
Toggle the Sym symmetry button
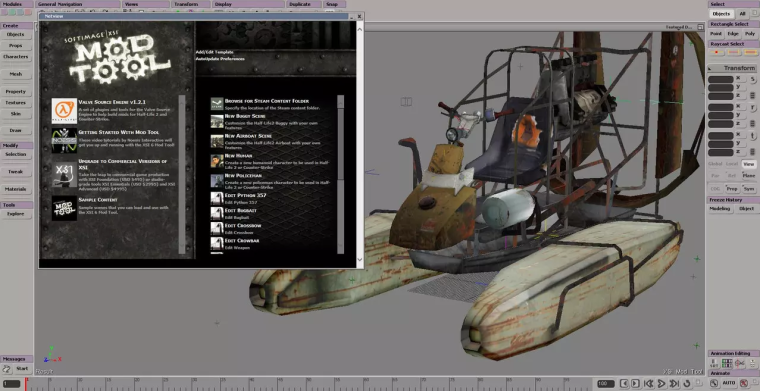pyautogui.click(x=749, y=189)
